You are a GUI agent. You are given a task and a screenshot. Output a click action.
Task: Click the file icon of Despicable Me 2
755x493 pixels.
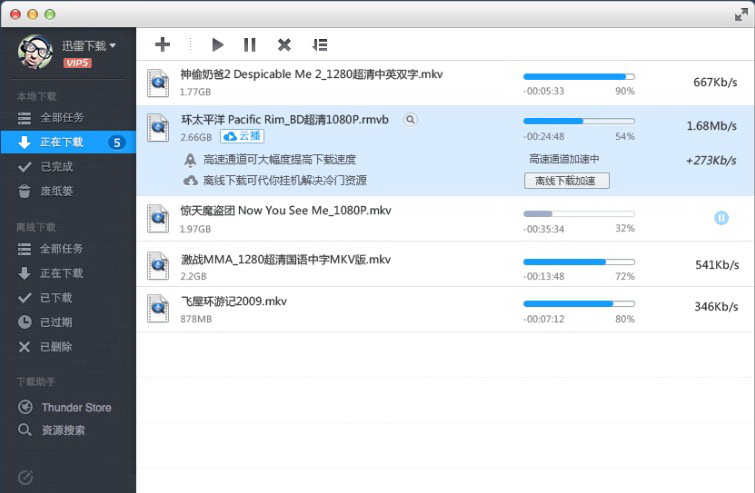pos(158,82)
